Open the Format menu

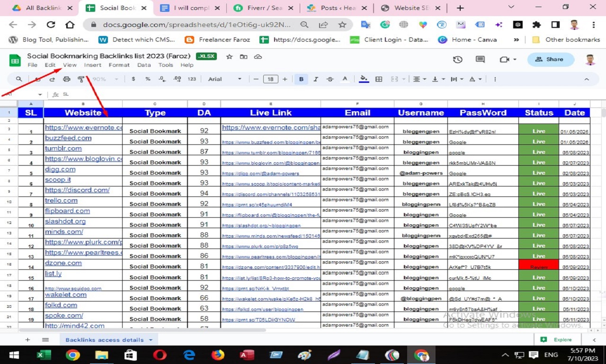pyautogui.click(x=119, y=65)
